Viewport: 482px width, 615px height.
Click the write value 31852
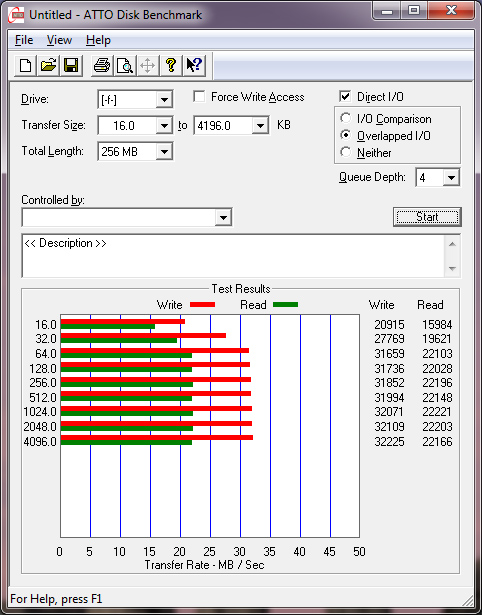[x=389, y=383]
